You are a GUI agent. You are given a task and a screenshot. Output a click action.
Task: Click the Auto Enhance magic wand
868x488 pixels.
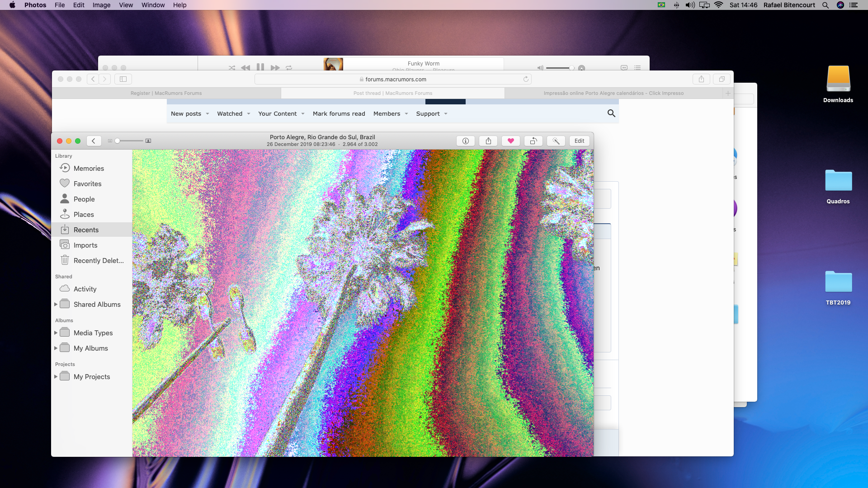tap(556, 141)
